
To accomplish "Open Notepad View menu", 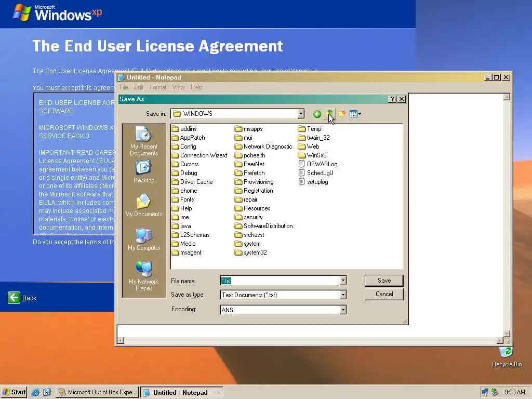I will [179, 87].
